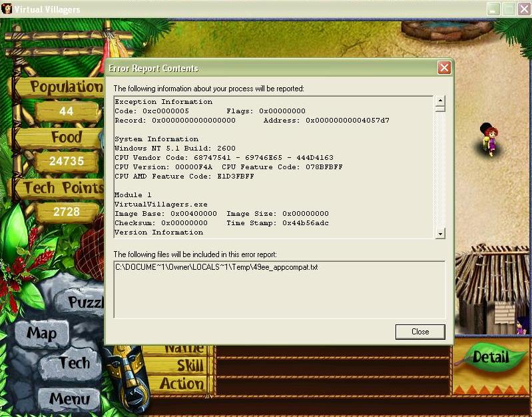532x417 pixels.
Task: Click the 'Code: 0xc0000005' text
Action: point(152,111)
